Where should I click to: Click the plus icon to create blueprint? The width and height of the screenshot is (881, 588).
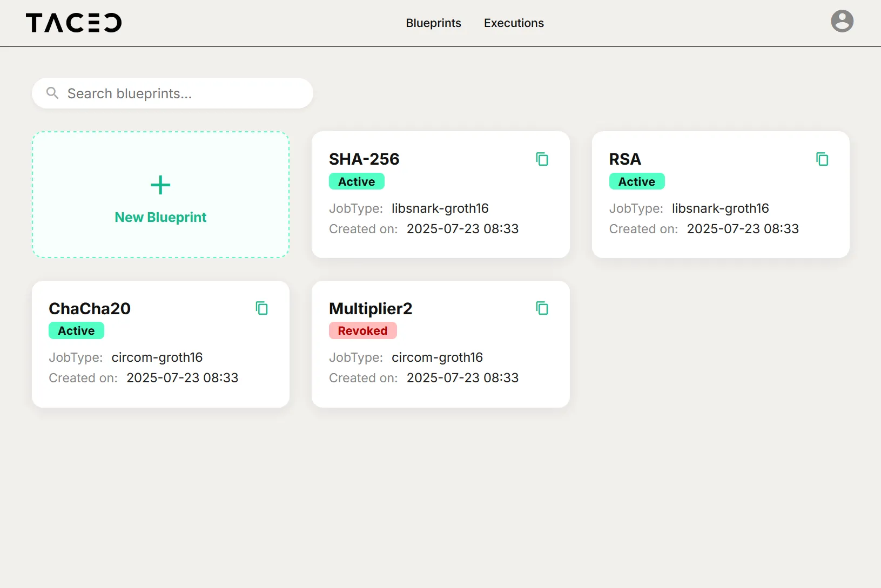click(160, 185)
